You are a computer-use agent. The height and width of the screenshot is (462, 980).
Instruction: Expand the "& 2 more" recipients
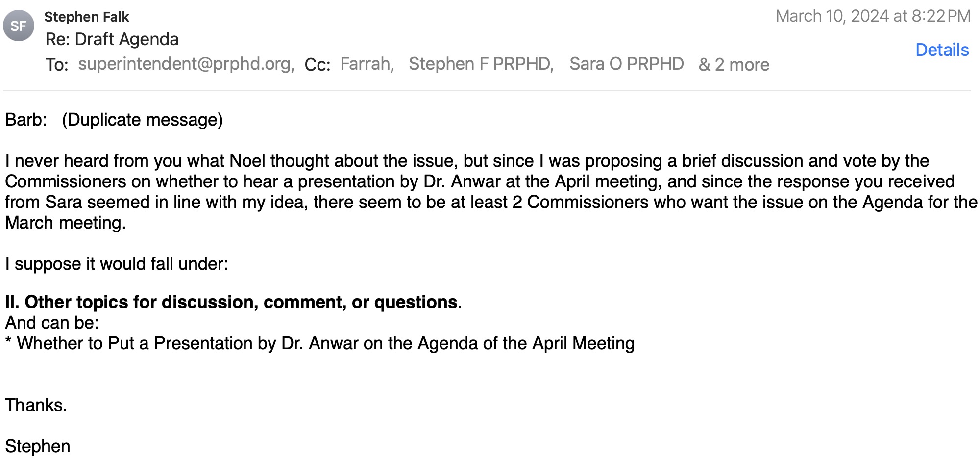click(734, 64)
